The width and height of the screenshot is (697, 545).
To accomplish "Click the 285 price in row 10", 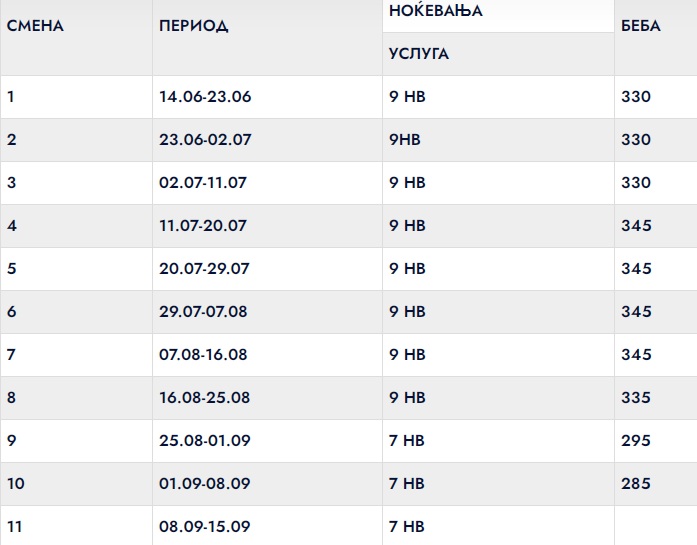I will 636,484.
